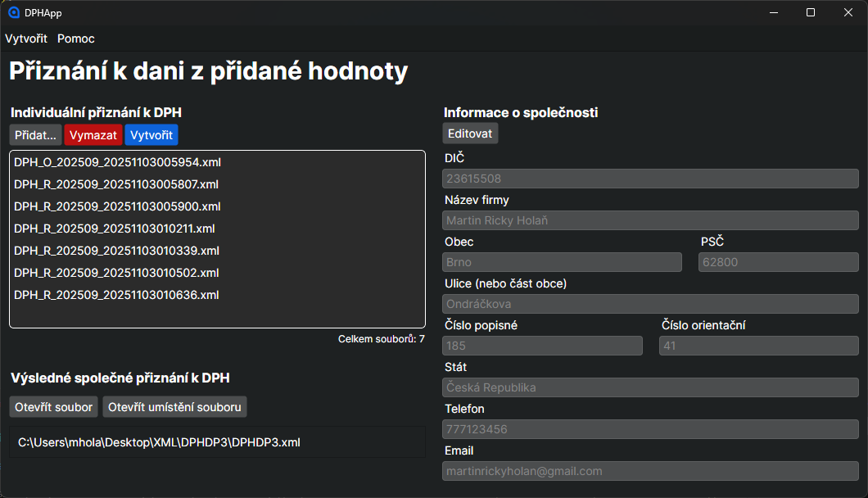Click the output path DPHDP3.xml box
Screen dimensions: 868x498
tap(217, 442)
